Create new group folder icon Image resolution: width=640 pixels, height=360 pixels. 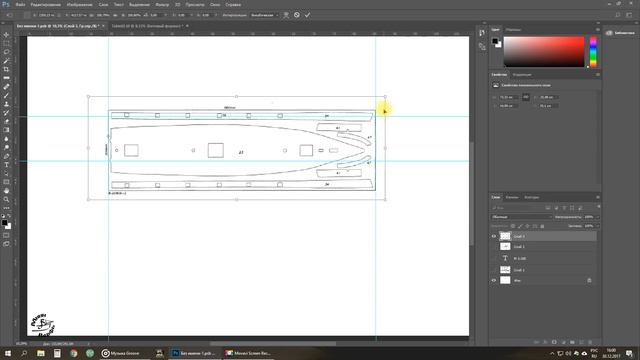[572, 342]
